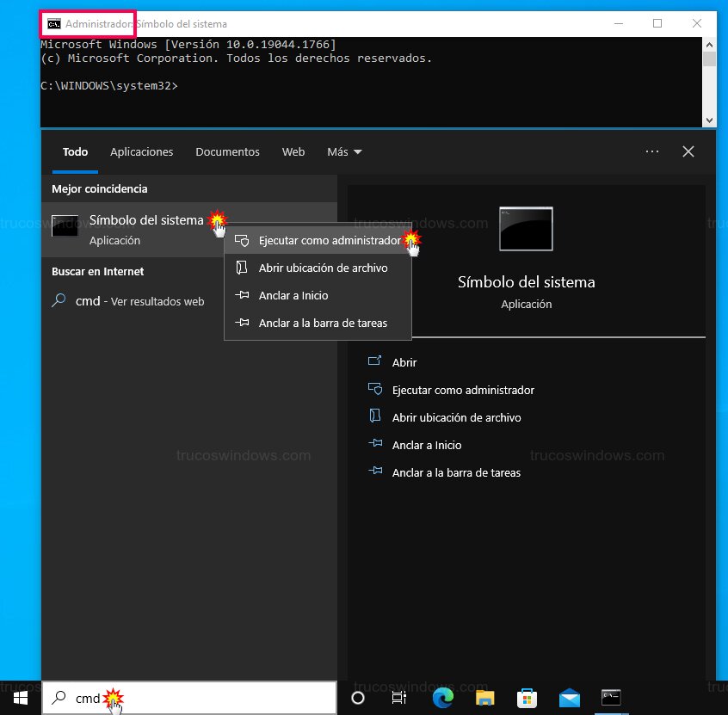
Task: Launch the Mail app from the taskbar
Action: tap(570, 698)
